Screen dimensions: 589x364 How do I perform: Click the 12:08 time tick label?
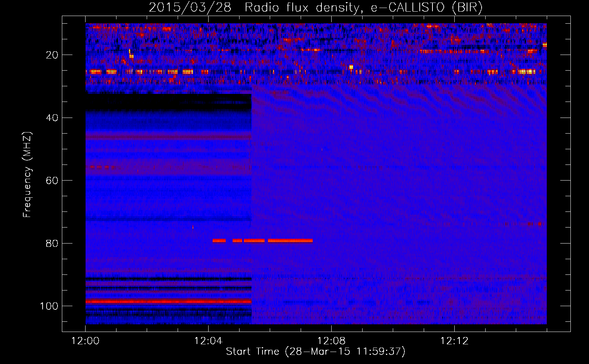pos(331,341)
